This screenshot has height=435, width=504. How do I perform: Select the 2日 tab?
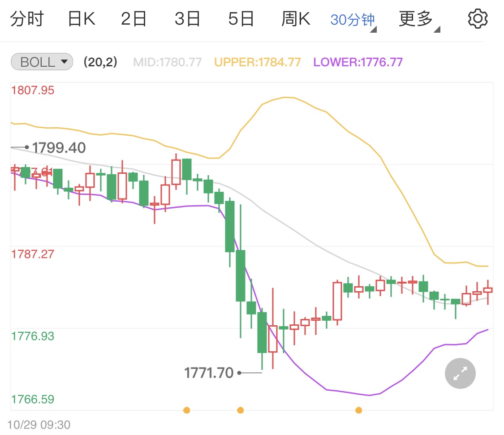click(134, 19)
